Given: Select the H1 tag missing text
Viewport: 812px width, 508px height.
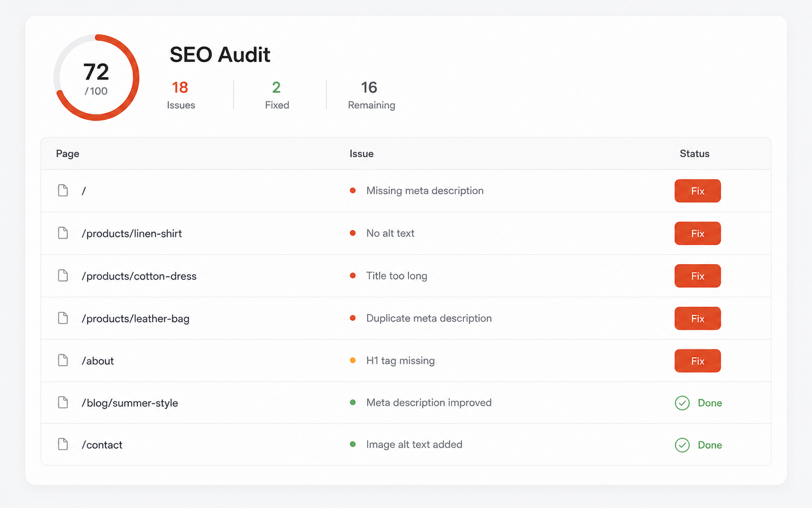Looking at the screenshot, I should coord(400,361).
